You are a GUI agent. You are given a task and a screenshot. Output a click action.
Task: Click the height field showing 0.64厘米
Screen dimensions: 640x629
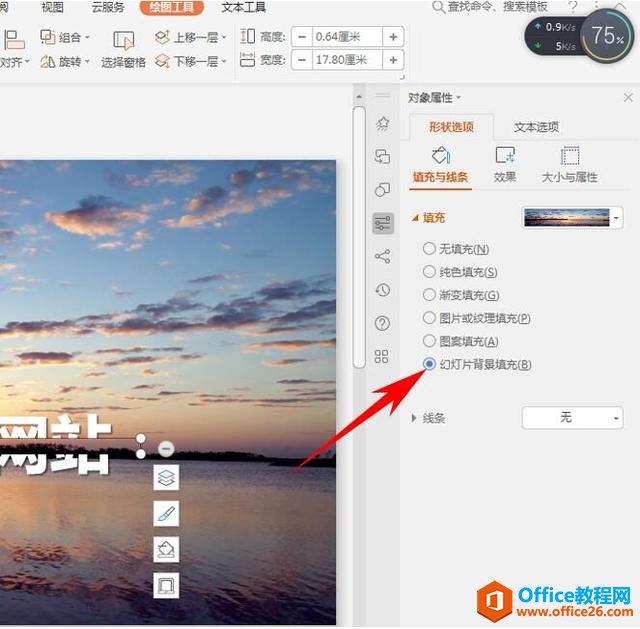coord(347,37)
